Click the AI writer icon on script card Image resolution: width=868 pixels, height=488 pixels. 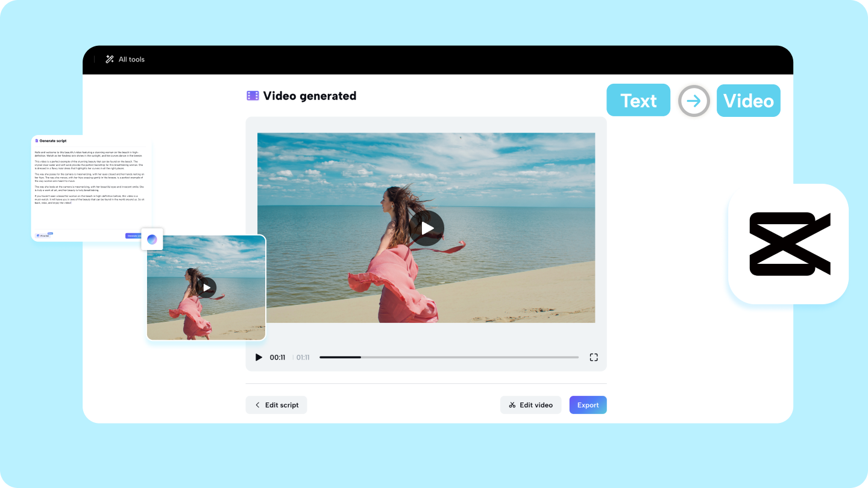pos(39,236)
